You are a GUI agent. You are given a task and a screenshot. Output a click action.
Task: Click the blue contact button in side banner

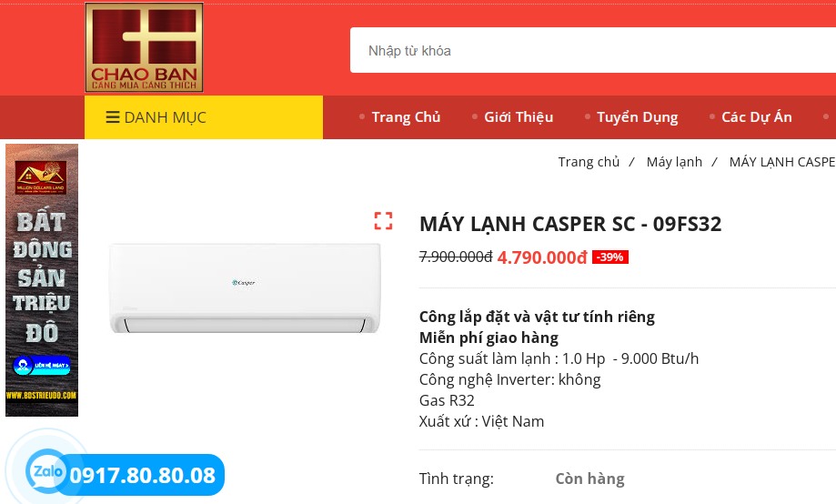tap(42, 366)
